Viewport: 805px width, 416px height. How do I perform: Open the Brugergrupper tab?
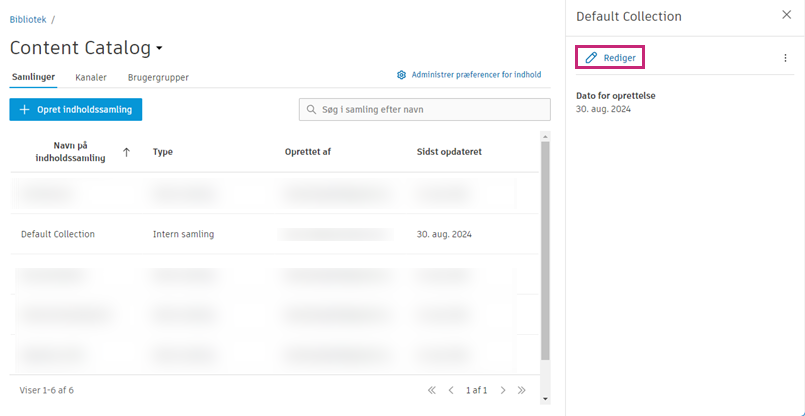click(x=158, y=77)
